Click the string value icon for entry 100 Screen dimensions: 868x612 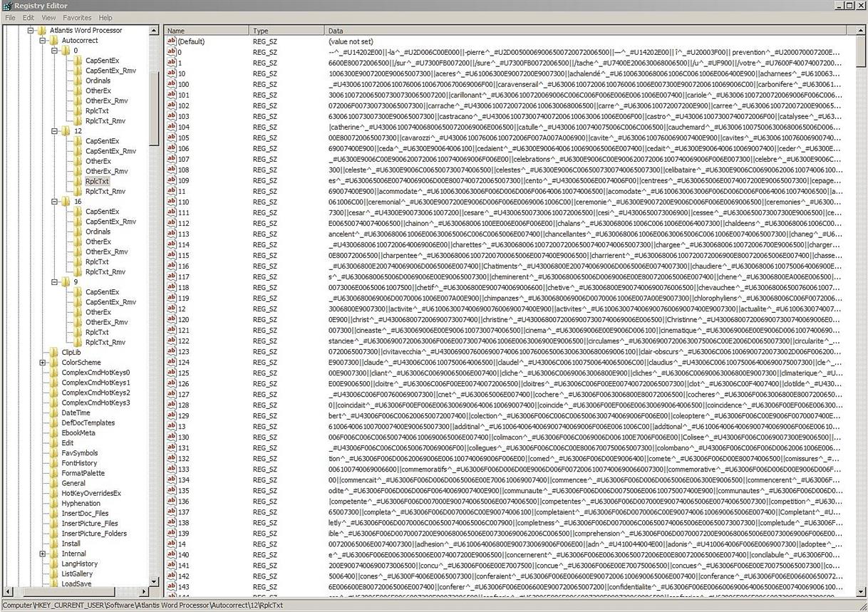point(171,84)
